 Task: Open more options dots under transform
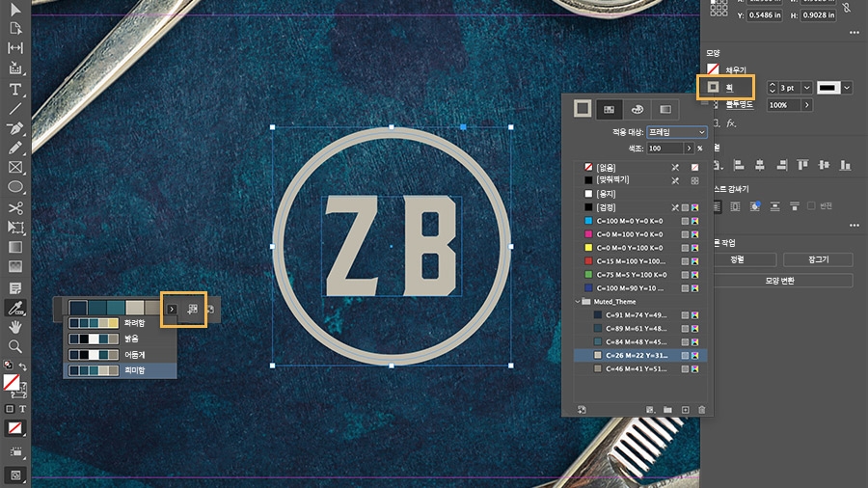click(x=854, y=33)
